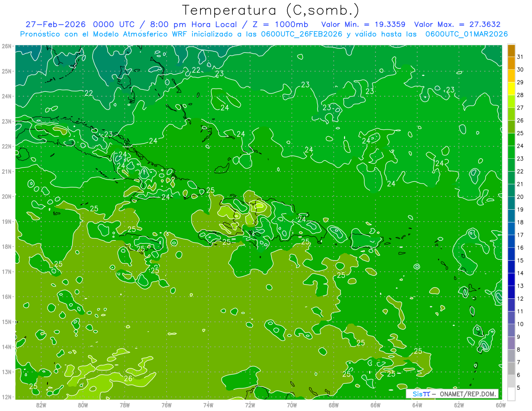Click the latitude label '16N'
This screenshot has height=411, width=532.
point(7,297)
